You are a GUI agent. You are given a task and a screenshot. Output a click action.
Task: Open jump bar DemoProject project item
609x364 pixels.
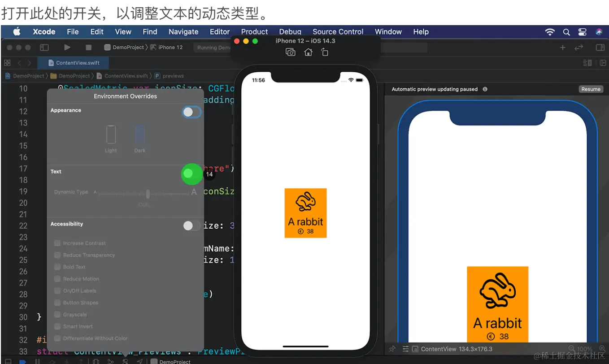coord(25,76)
